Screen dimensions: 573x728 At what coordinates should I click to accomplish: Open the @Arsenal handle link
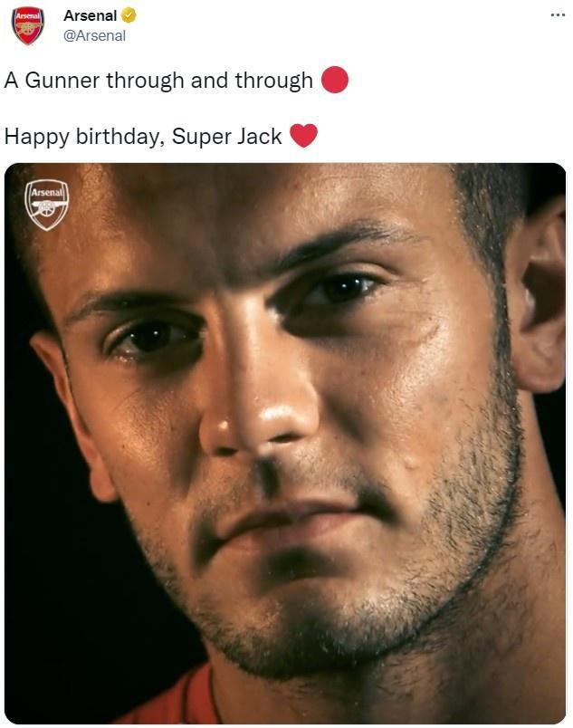coord(94,35)
